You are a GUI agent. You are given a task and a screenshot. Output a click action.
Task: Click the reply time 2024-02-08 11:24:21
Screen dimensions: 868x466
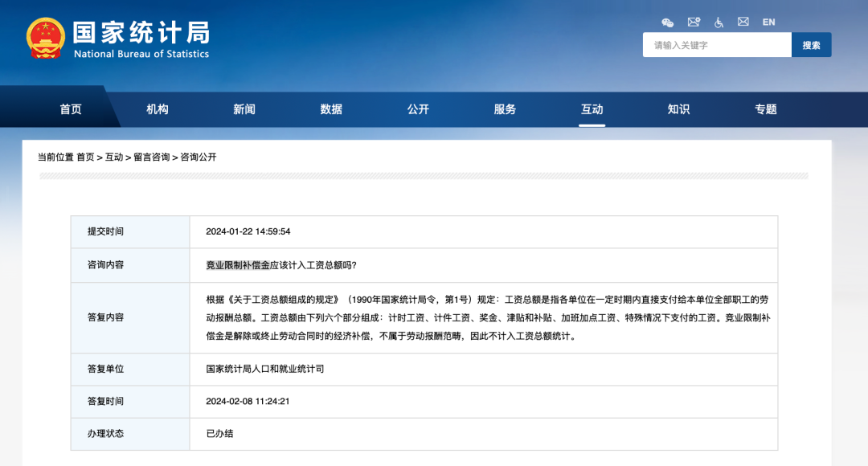(248, 401)
